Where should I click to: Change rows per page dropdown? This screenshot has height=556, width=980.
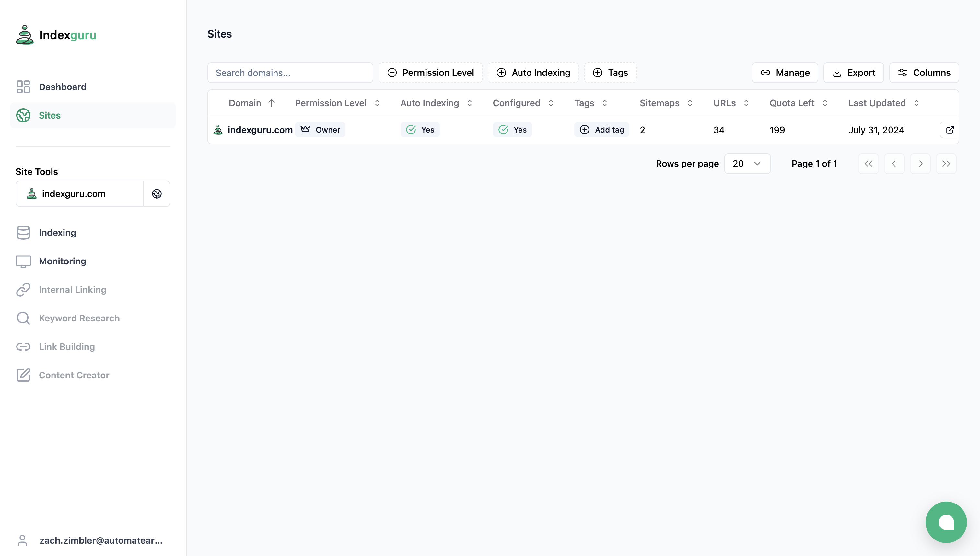tap(747, 164)
